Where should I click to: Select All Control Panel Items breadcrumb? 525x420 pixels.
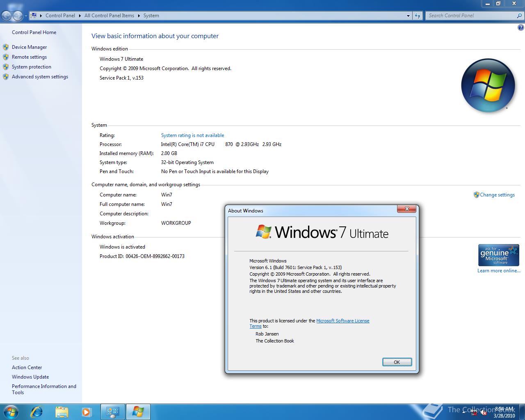[x=109, y=16]
